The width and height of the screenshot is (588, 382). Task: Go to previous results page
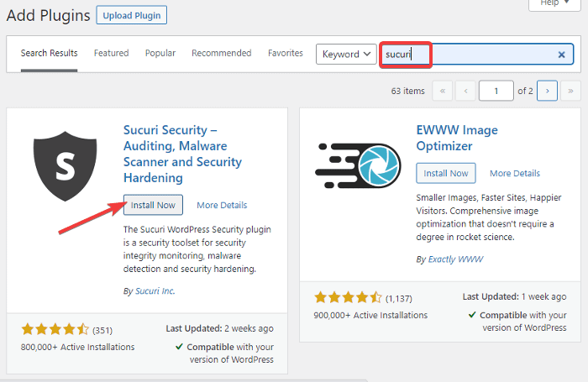tap(465, 91)
